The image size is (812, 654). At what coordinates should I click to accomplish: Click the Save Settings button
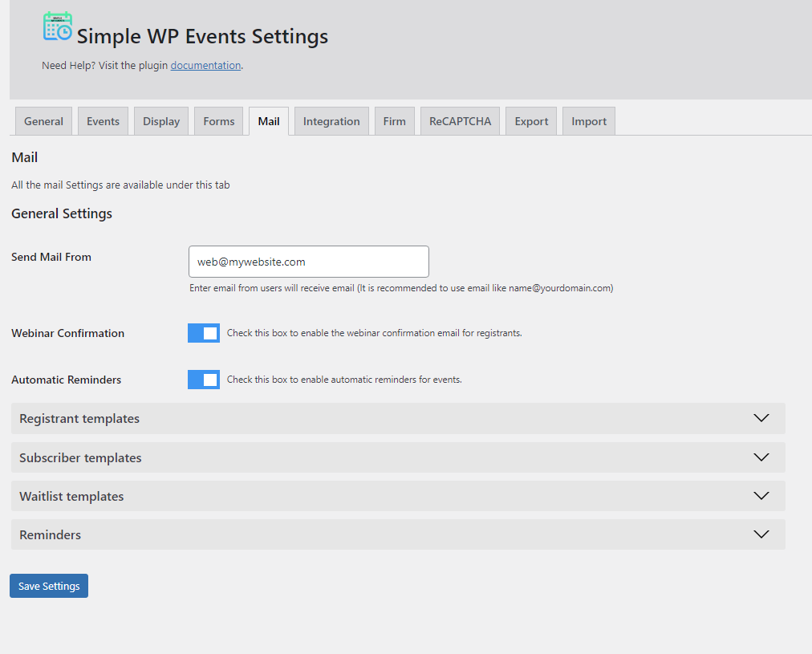(x=49, y=586)
